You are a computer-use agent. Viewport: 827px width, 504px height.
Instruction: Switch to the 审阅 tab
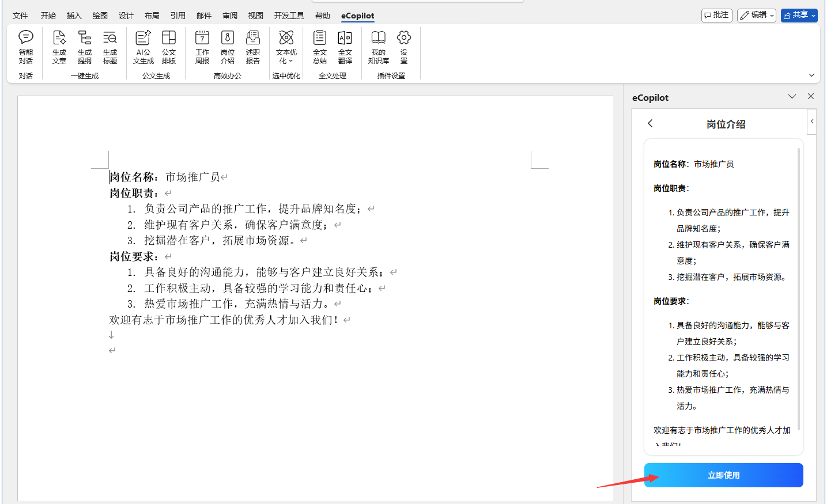click(x=230, y=16)
